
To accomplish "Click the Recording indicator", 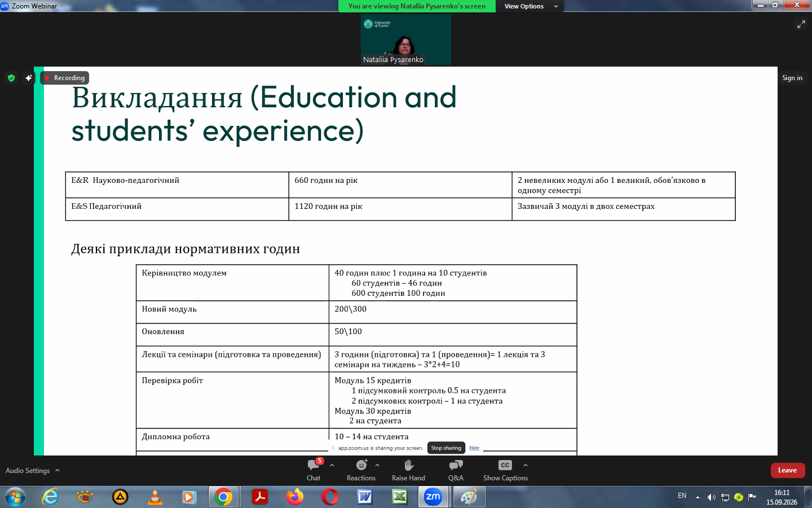I will (x=65, y=78).
